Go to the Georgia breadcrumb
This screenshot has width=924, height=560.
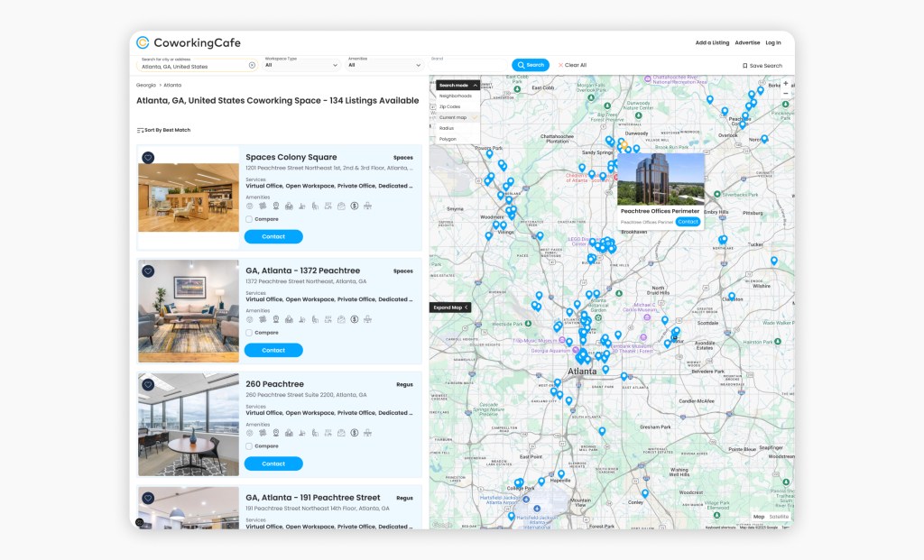coord(146,86)
